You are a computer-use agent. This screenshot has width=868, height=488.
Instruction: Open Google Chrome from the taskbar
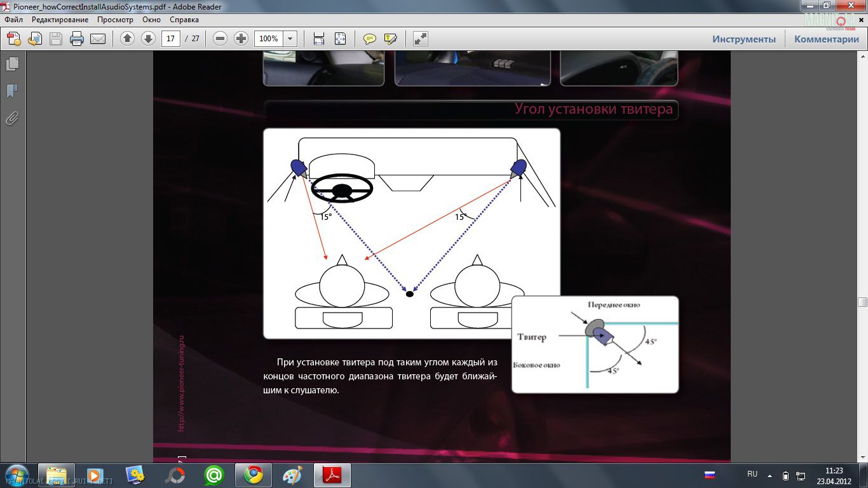[x=254, y=475]
